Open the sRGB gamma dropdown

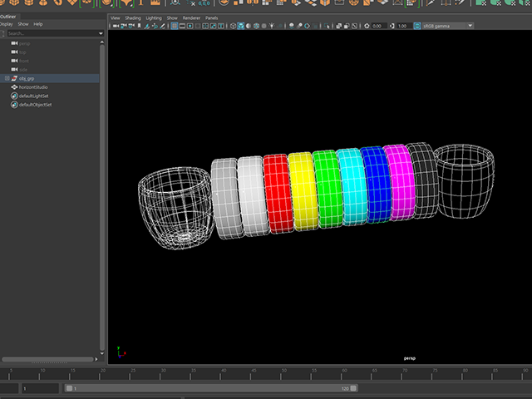447,26
